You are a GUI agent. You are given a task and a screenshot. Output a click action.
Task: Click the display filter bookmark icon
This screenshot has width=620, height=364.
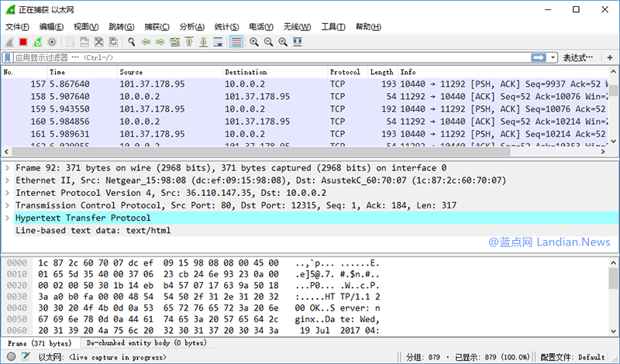(x=8, y=58)
